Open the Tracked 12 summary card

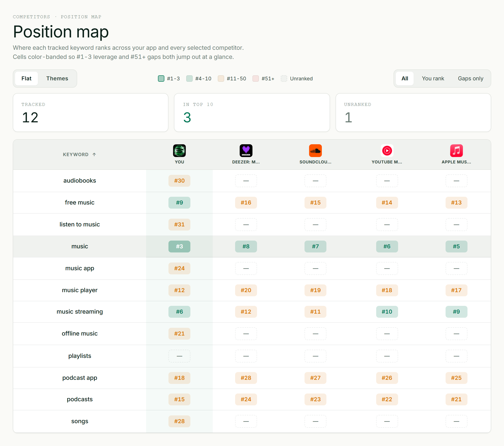pos(90,113)
